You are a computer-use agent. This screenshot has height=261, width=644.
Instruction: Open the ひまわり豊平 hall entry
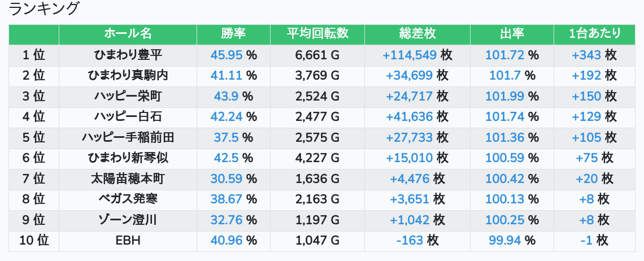(128, 55)
